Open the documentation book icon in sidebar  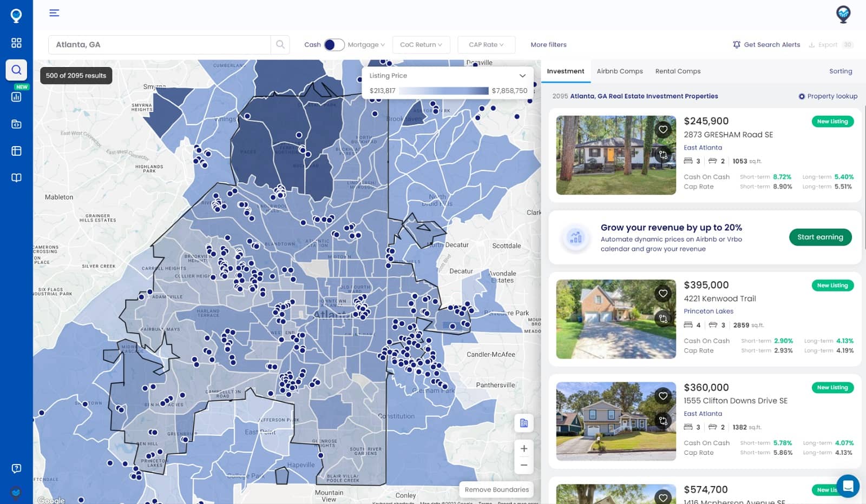point(16,178)
